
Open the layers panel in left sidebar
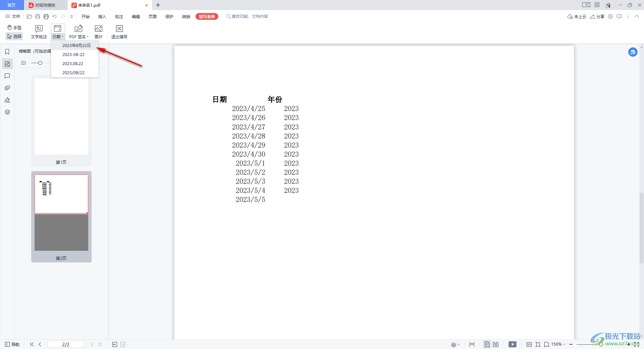[7, 112]
